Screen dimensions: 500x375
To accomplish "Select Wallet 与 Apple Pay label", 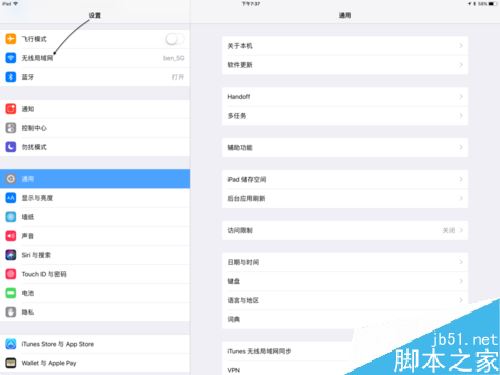I will (x=49, y=363).
